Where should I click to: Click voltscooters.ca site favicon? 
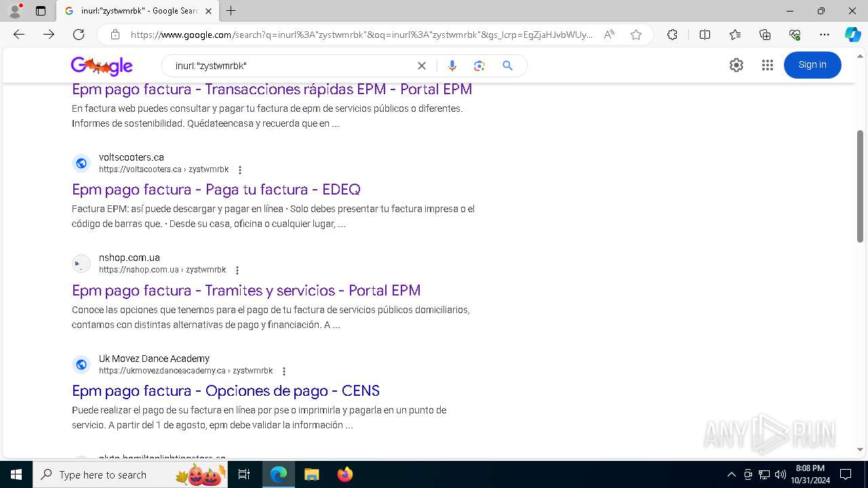81,163
